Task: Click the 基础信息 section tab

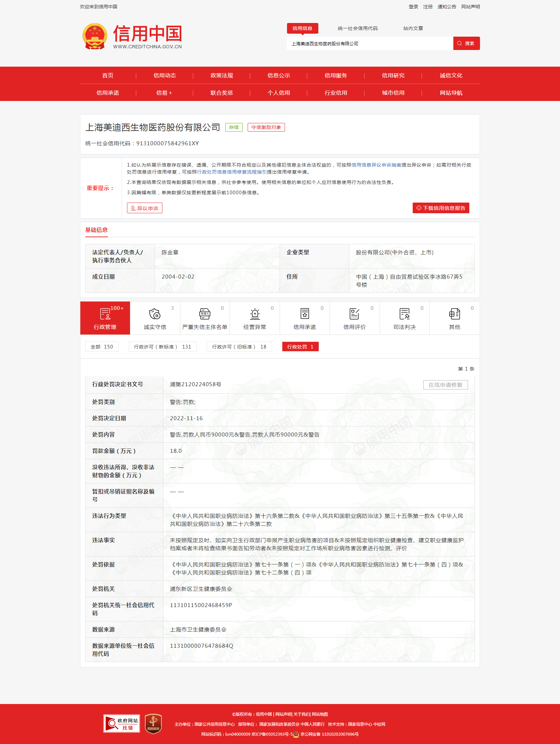Action: coord(96,230)
